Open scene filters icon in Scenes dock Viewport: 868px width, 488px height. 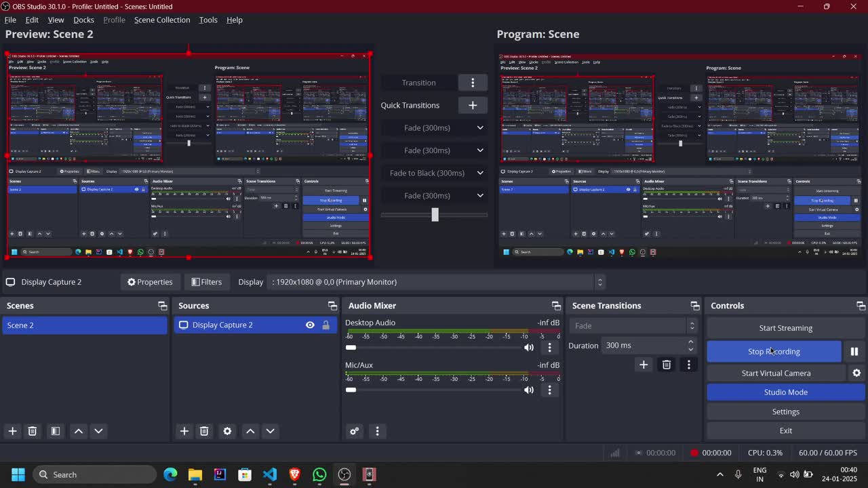56,431
